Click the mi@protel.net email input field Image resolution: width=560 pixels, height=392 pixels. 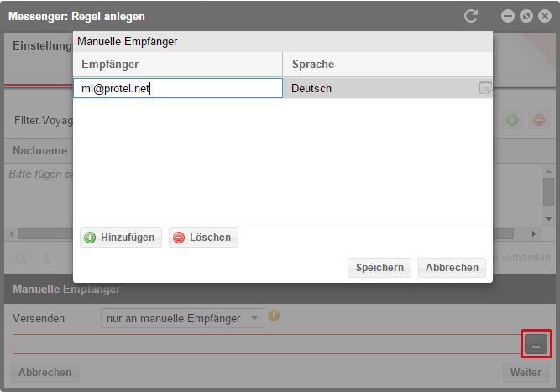point(177,88)
